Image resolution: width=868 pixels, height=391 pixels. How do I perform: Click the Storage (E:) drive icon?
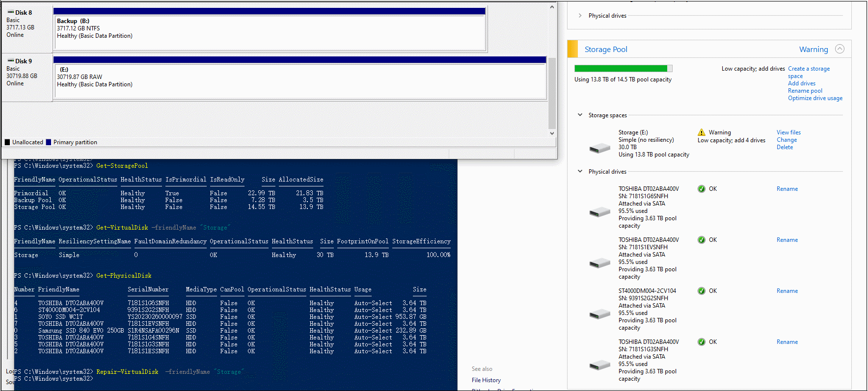[x=599, y=148]
